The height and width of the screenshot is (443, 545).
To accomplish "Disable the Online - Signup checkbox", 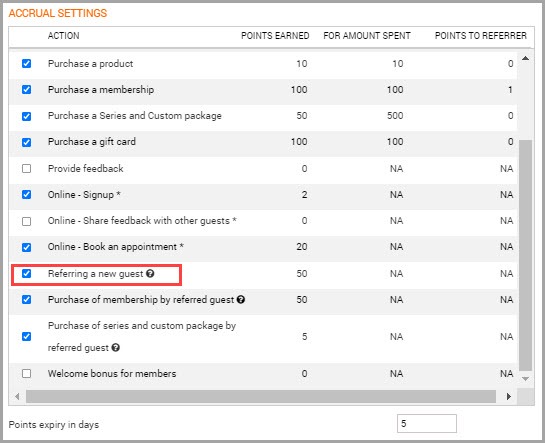I will click(x=26, y=195).
